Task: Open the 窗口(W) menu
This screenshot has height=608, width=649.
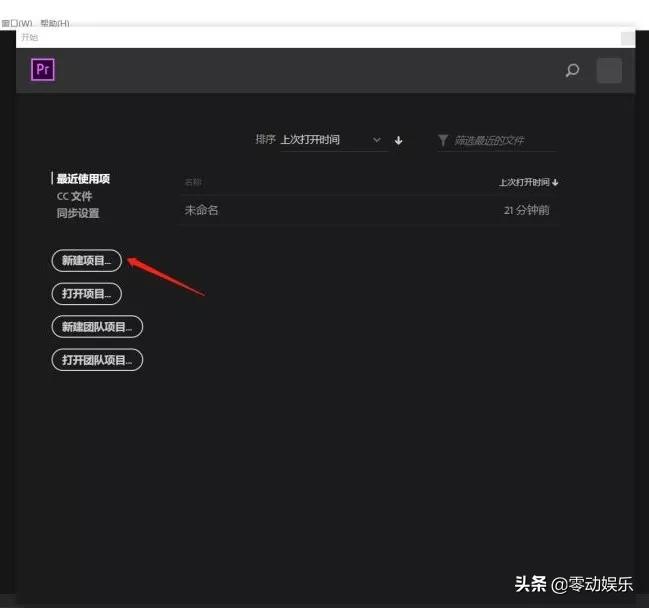Action: coord(17,23)
